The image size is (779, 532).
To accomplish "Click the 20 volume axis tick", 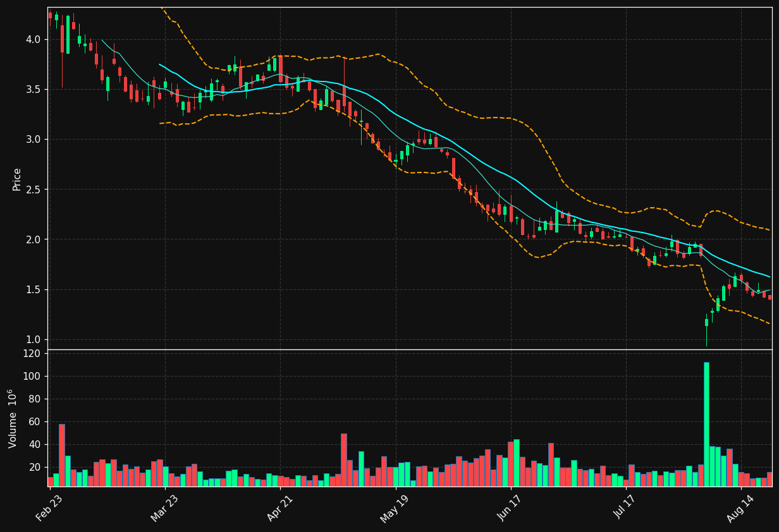I will (x=34, y=468).
